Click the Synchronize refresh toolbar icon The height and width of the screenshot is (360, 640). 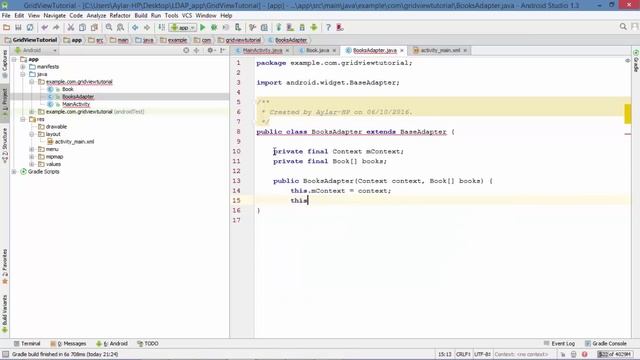(30, 27)
